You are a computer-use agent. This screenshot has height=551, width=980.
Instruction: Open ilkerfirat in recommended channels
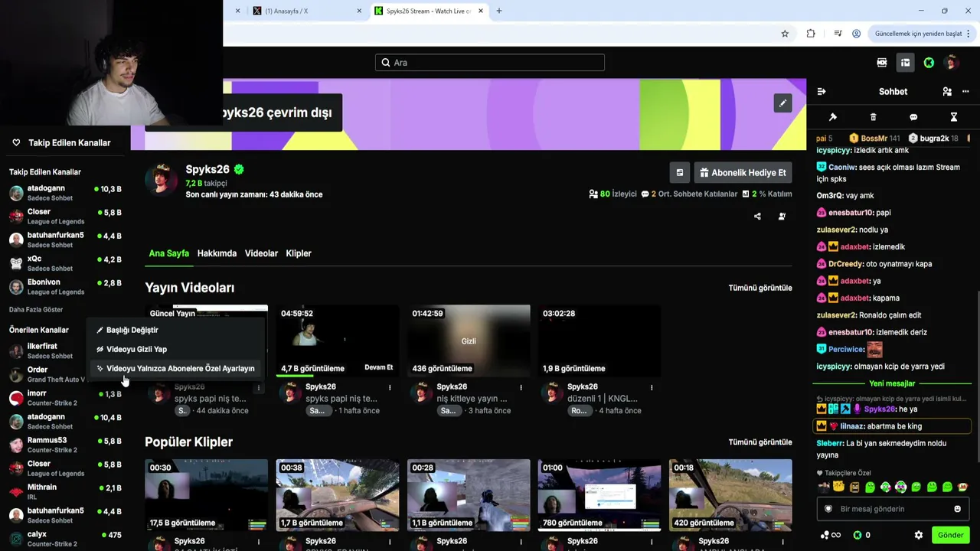(46, 350)
